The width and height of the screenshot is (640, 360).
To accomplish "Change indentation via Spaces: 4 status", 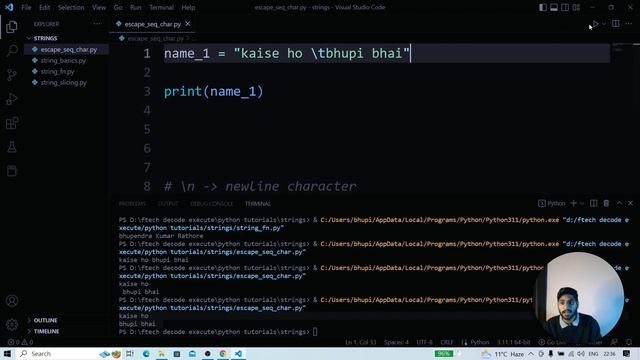I will [396, 342].
